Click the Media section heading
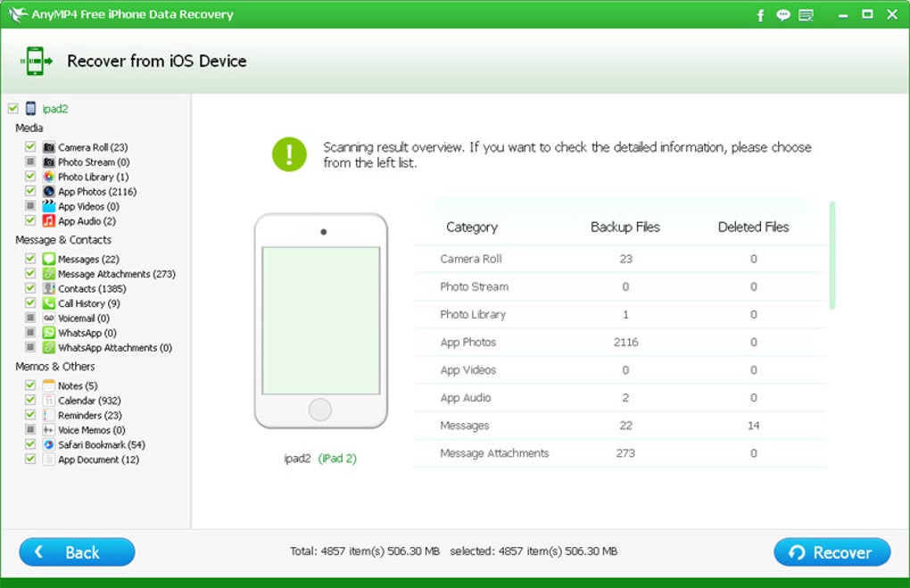Viewport: 910px width, 588px height. [29, 128]
